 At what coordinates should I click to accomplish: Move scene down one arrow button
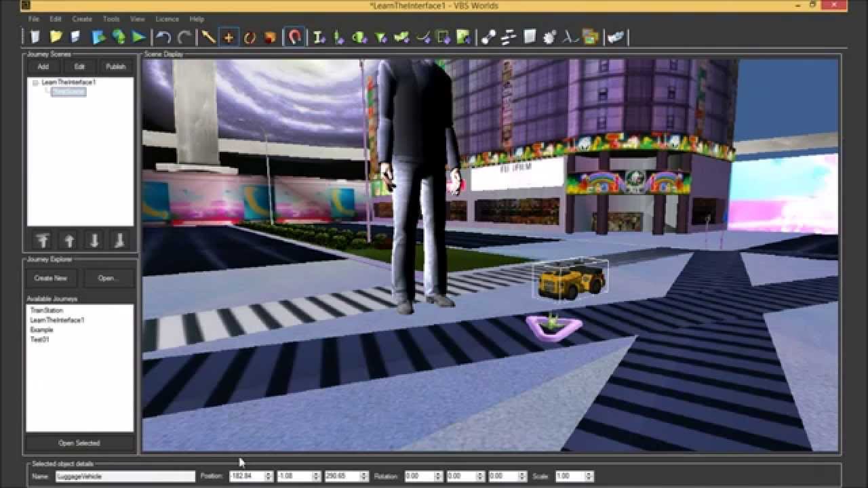94,241
